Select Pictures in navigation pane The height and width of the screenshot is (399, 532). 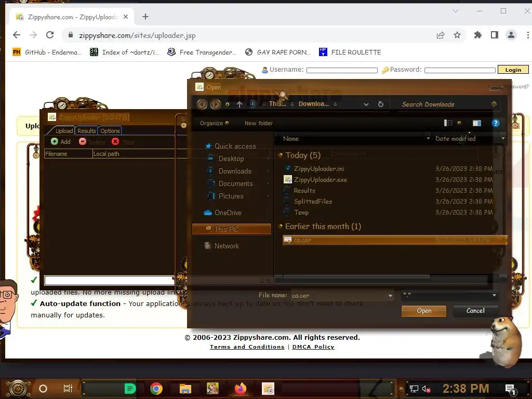point(226,196)
